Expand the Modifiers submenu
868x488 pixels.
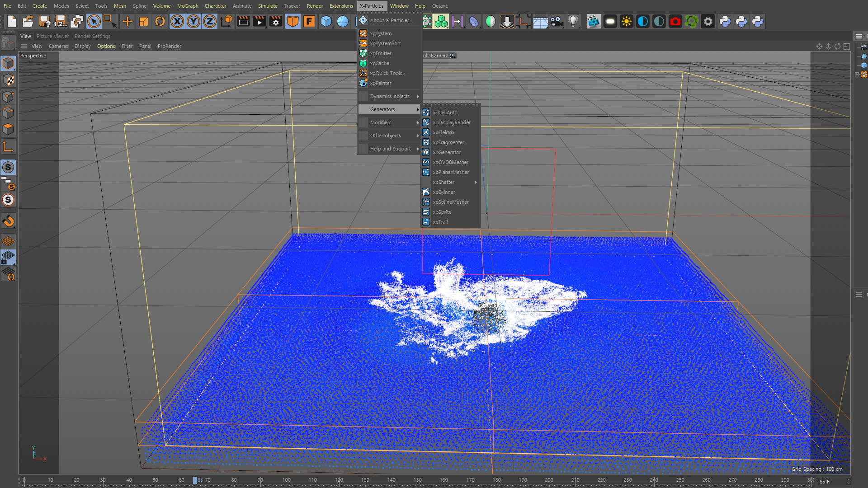coord(390,122)
